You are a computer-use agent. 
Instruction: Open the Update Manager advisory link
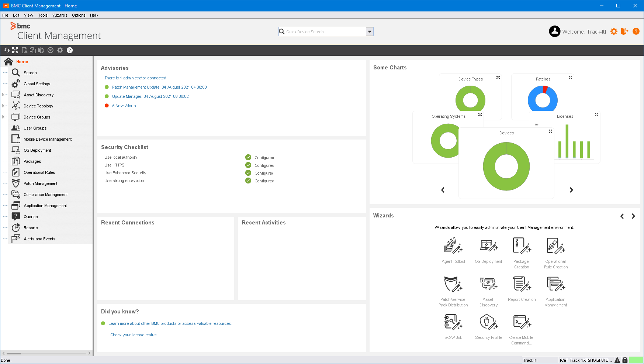(x=150, y=96)
